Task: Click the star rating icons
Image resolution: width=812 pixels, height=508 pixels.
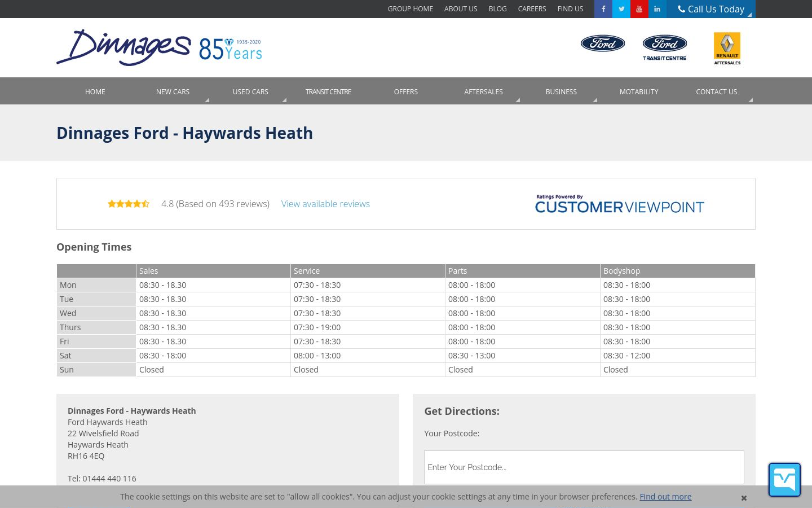Action: coord(129,204)
